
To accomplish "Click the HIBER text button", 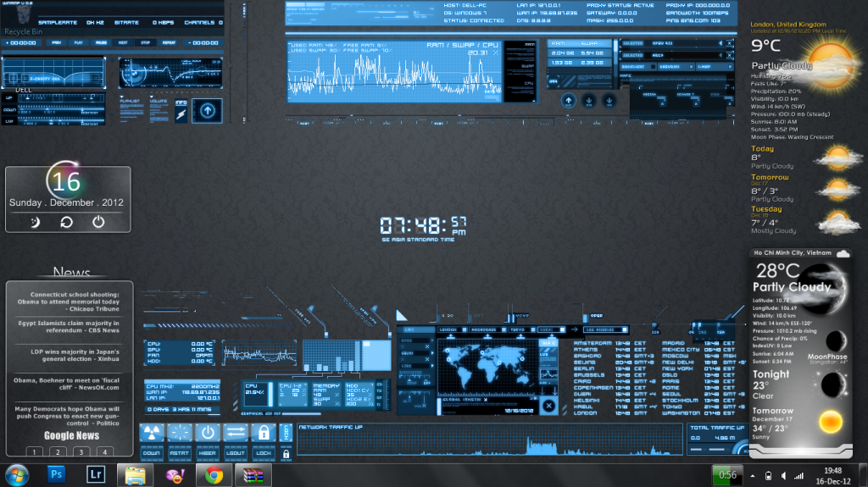I will (x=208, y=452).
